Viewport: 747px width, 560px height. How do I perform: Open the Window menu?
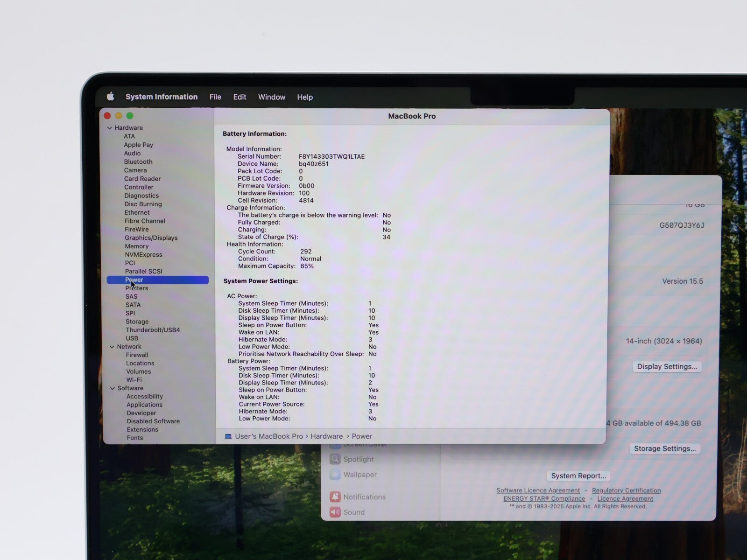pos(272,97)
